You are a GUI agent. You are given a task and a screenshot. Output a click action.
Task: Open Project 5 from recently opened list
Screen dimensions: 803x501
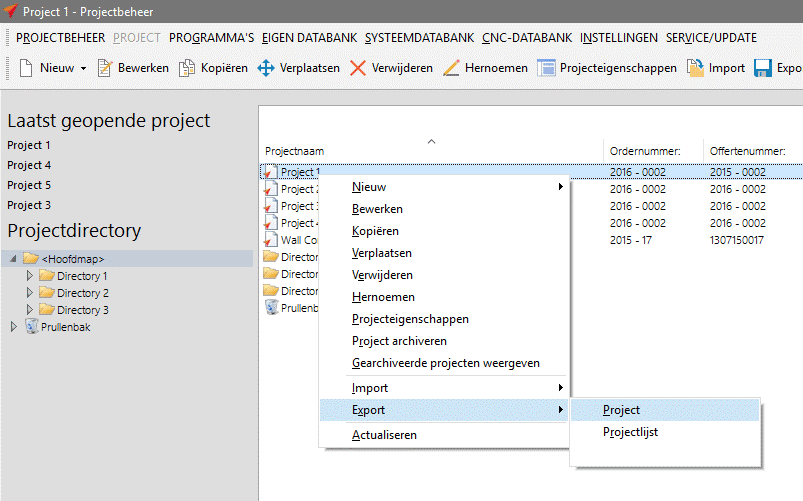[29, 185]
